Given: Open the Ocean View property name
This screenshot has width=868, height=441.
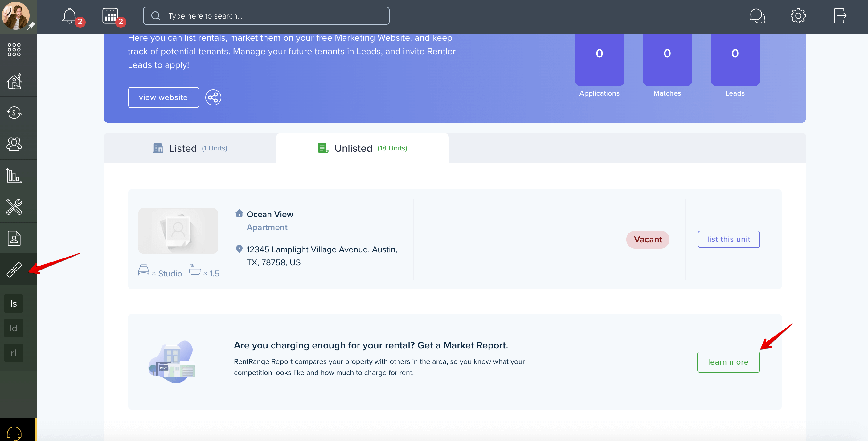Looking at the screenshot, I should click(270, 214).
